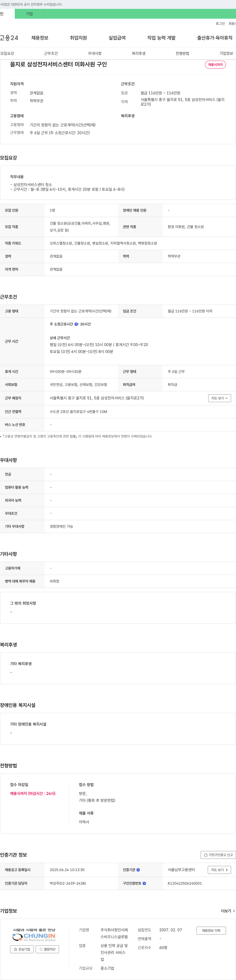Click the 구인인증번호 help icon
The height and width of the screenshot is (980, 236).
144,883
